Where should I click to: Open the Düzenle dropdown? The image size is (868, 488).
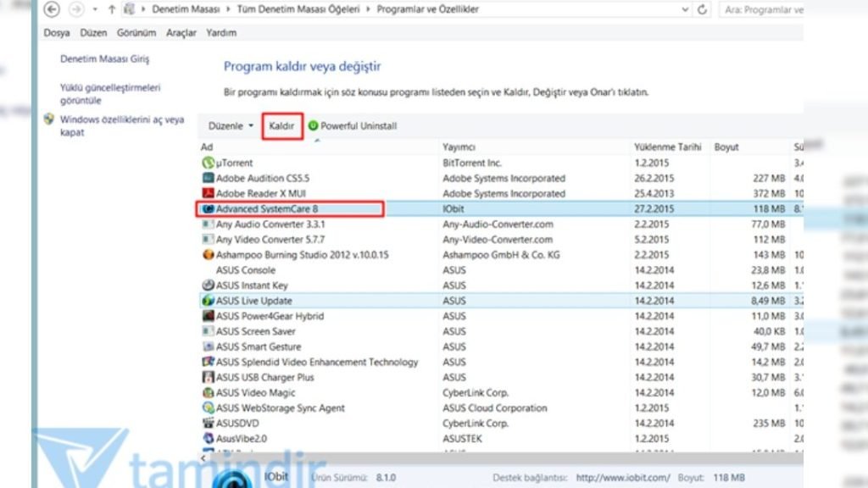(231, 125)
